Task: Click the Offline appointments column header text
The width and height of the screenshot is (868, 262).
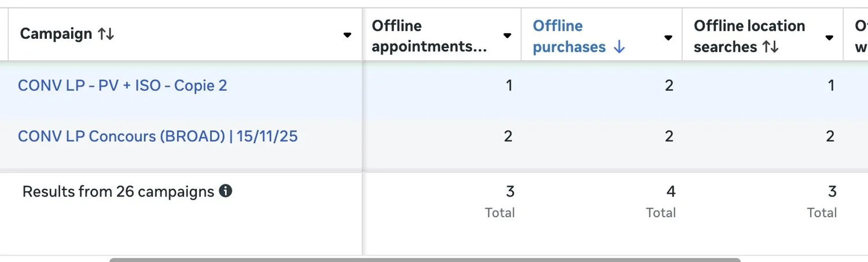Action: (428, 36)
